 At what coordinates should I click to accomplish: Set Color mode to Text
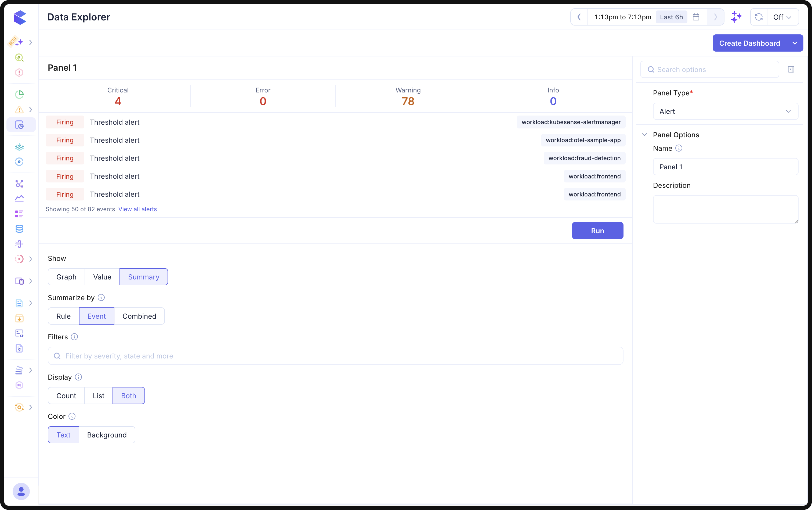coord(63,435)
